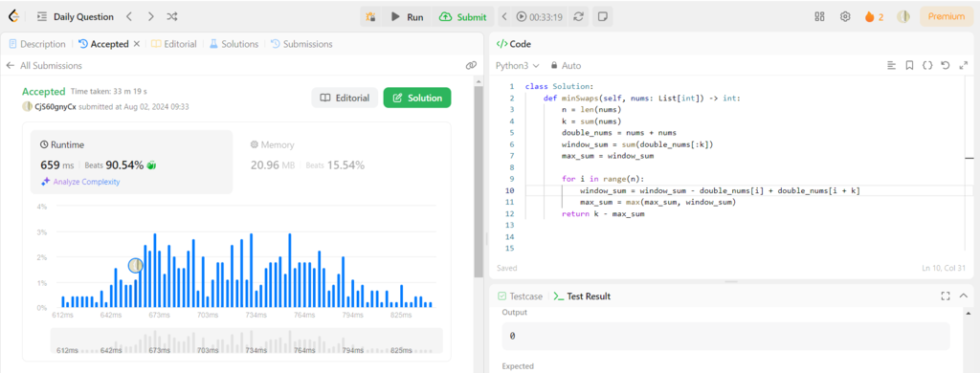Go back to All Submissions
Image resolution: width=980 pixels, height=373 pixels.
[x=44, y=66]
